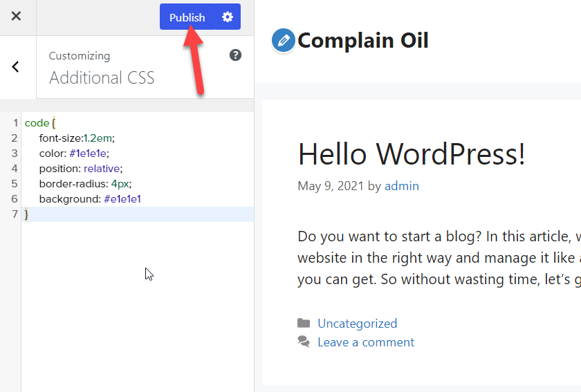Click the Leave a comment link
Screen dimensions: 581x392
pyautogui.click(x=366, y=342)
